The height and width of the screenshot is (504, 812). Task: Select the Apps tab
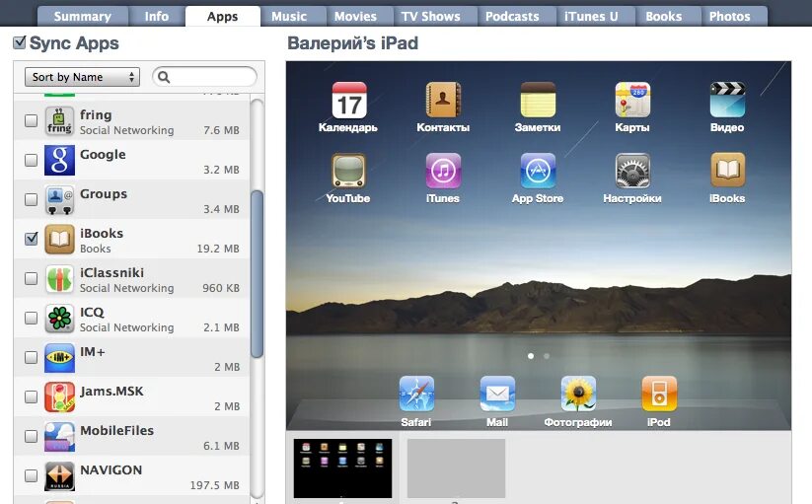[x=223, y=17]
